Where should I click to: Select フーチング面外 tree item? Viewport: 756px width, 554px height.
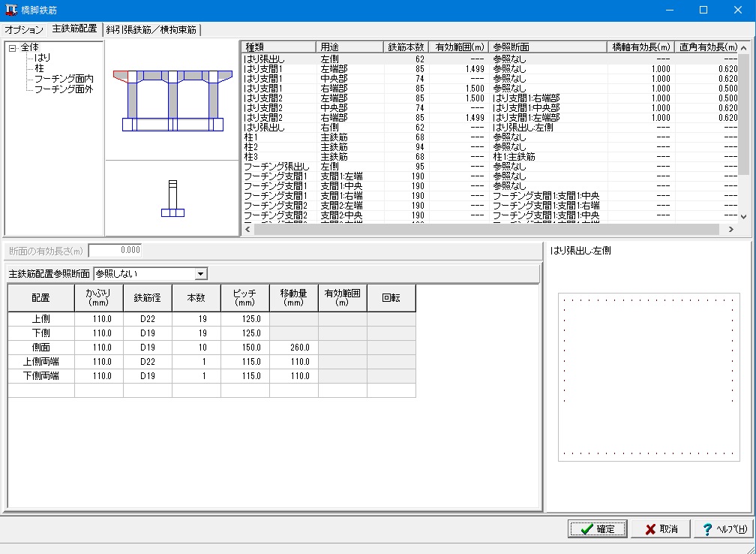(x=64, y=89)
